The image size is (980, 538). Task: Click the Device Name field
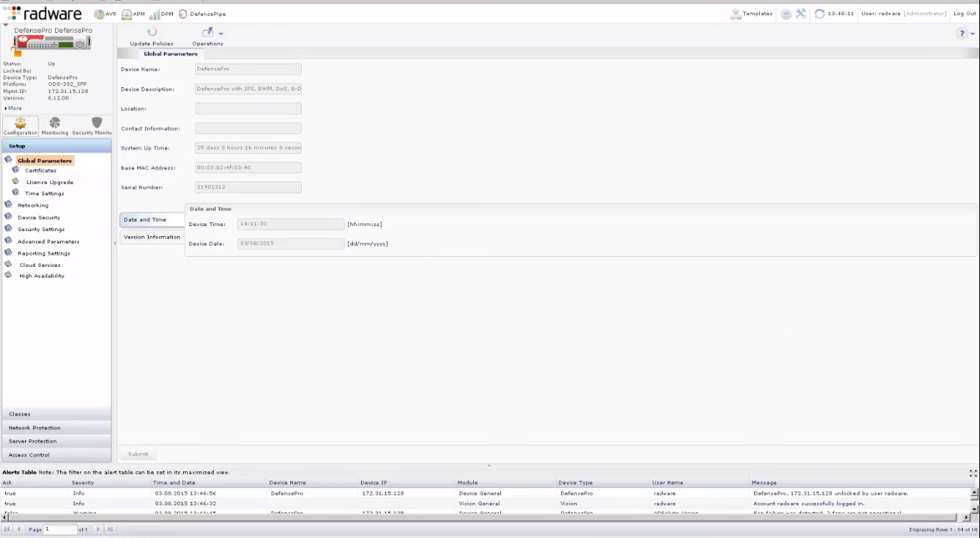click(x=248, y=69)
